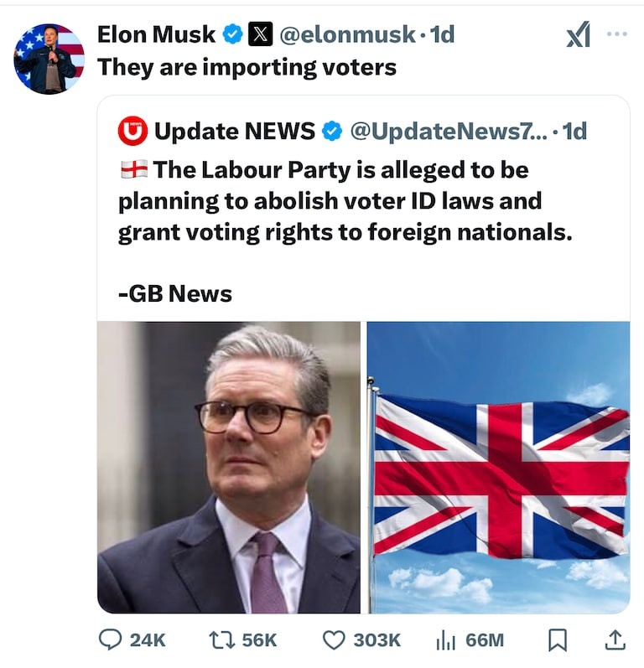644x668 pixels.
Task: Open the Update NEWS account name
Action: (x=236, y=131)
